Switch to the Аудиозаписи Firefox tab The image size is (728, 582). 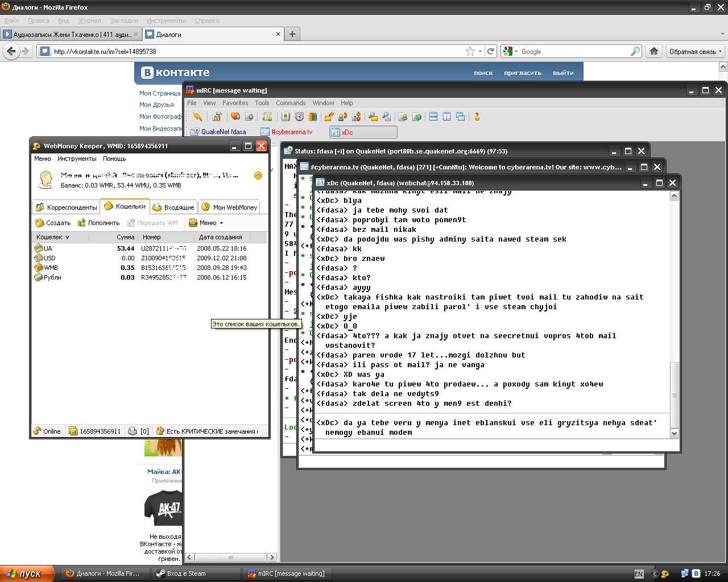coord(71,34)
